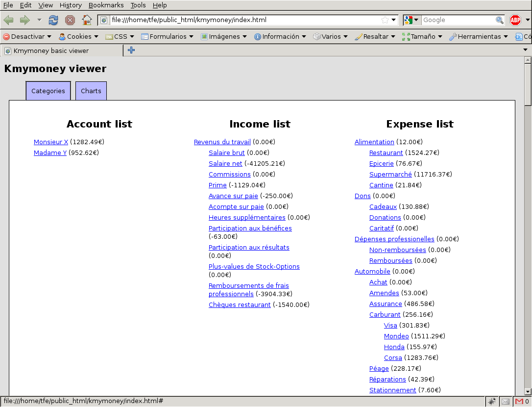Click the magnifier search icon
The height and width of the screenshot is (407, 532).
click(500, 20)
